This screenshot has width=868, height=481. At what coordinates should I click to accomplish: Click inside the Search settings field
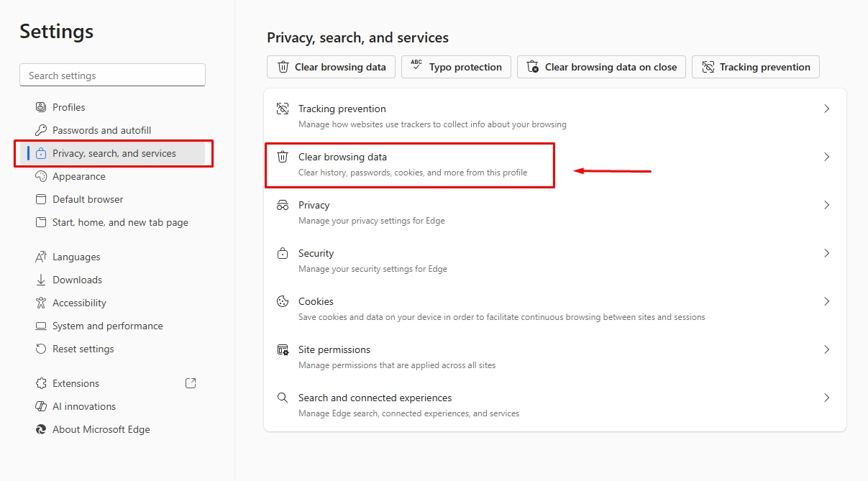112,75
